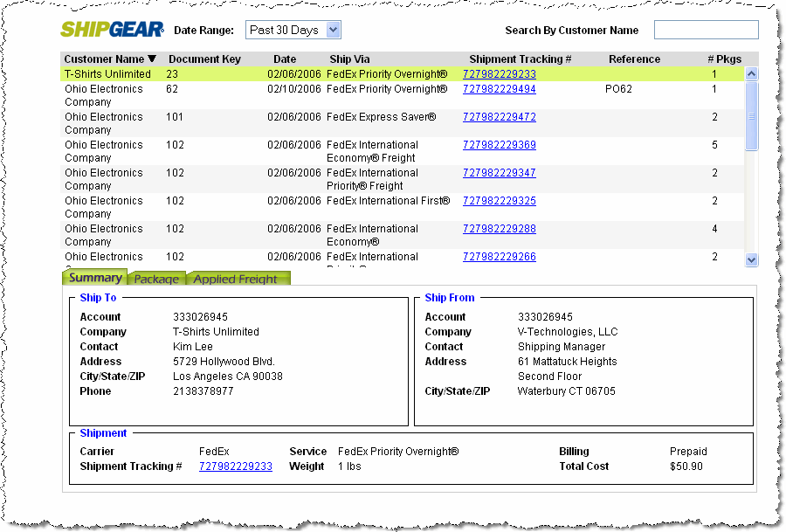Select Ohio Electronics Company with document key 101
Screen dimensions: 786x532
(402, 123)
